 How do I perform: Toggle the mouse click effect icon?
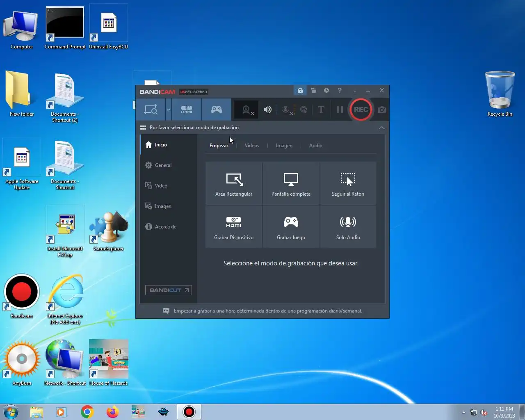[x=304, y=110]
